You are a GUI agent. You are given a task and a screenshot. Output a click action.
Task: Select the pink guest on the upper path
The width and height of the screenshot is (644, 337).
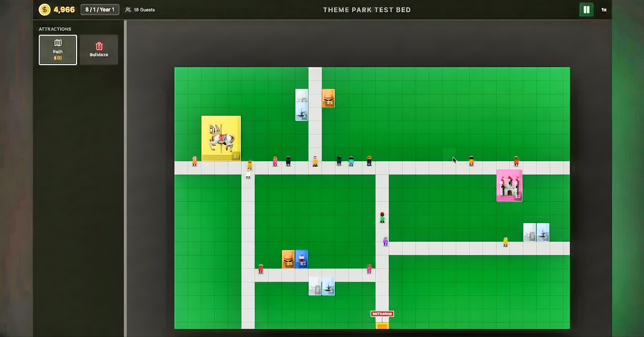pos(275,161)
